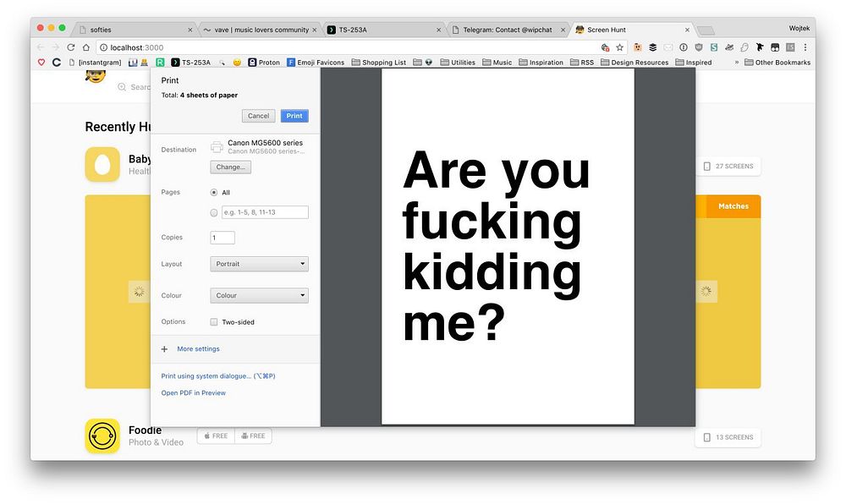Image resolution: width=846 pixels, height=504 pixels.
Task: Click the Emoji Favicons bookmark icon
Action: [x=291, y=63]
